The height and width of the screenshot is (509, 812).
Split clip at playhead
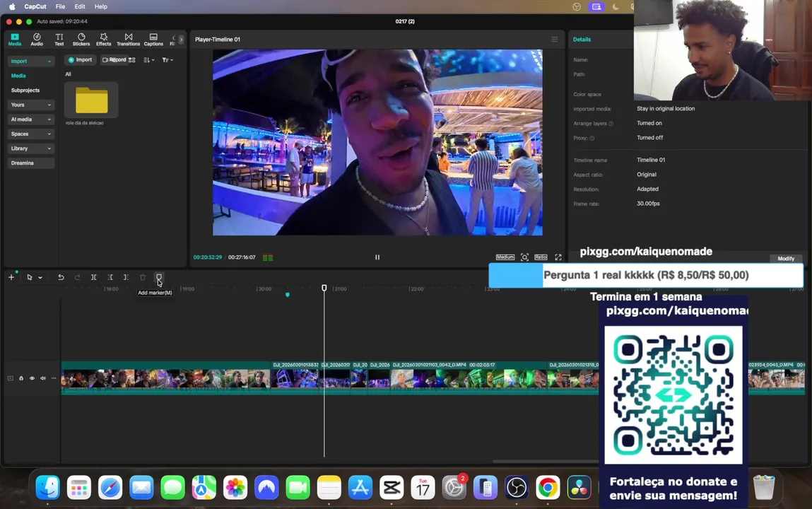click(x=94, y=278)
